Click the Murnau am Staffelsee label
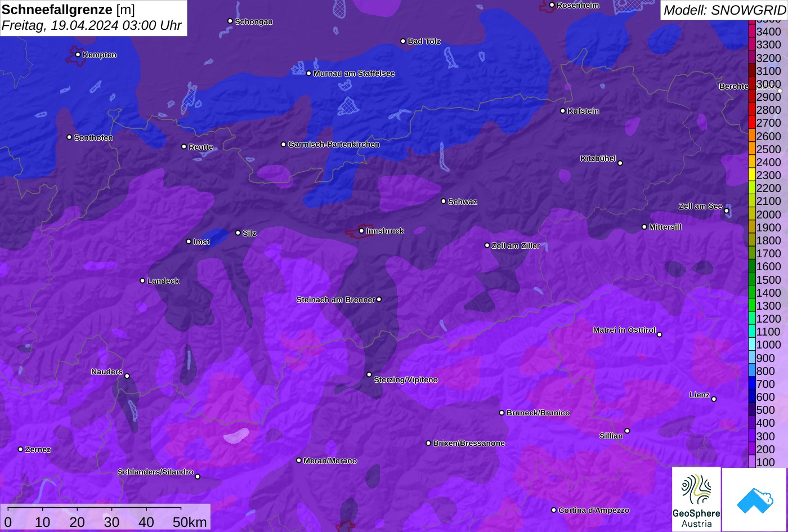The image size is (788, 532). click(x=354, y=73)
